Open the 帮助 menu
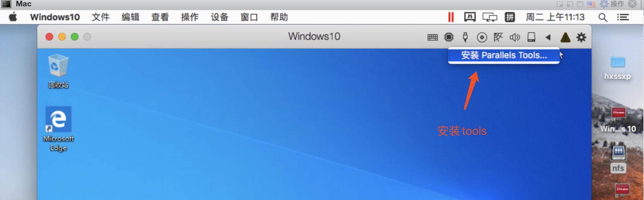The image size is (644, 200). [x=279, y=17]
